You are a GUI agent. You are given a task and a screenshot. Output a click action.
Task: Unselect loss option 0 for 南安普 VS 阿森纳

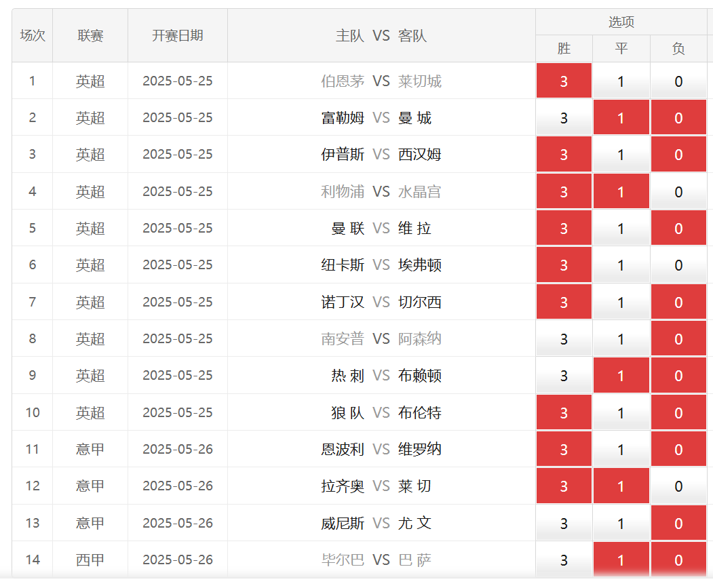coord(678,339)
